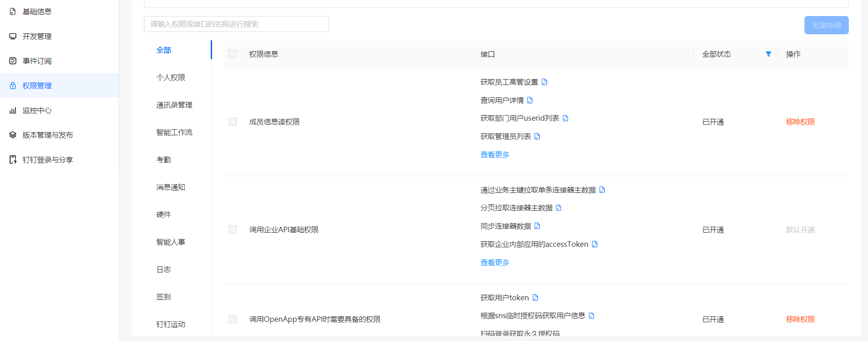The width and height of the screenshot is (868, 341).
Task: Open 开发管理 in the left sidebar
Action: point(37,36)
